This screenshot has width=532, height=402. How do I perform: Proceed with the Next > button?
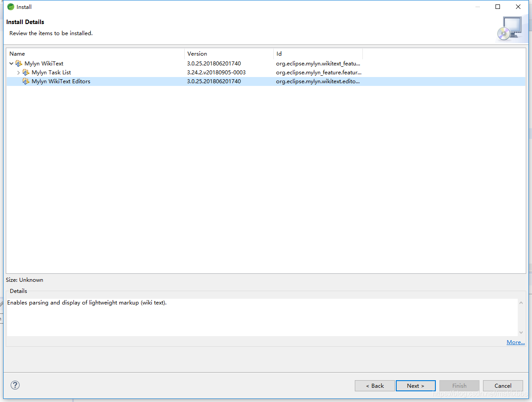[x=416, y=386]
